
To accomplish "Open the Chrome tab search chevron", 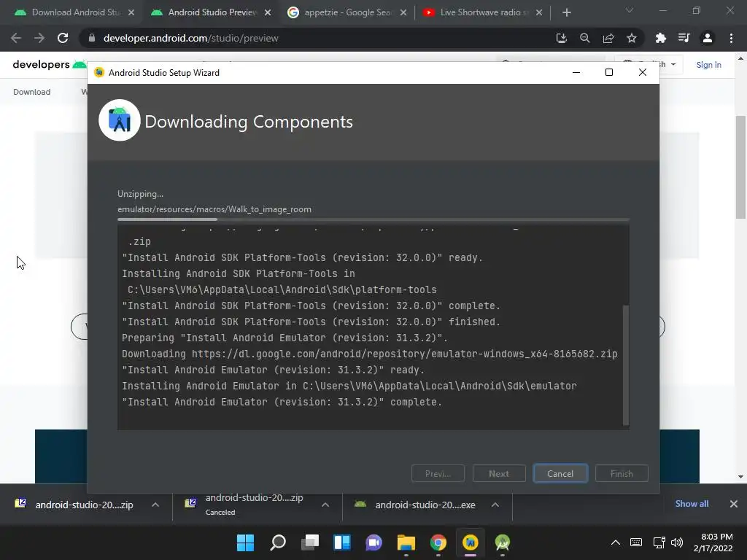I will coord(630,10).
